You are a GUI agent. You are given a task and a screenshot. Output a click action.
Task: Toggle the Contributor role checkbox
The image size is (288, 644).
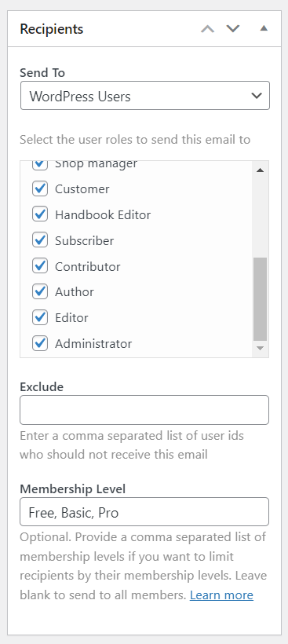[x=40, y=266]
